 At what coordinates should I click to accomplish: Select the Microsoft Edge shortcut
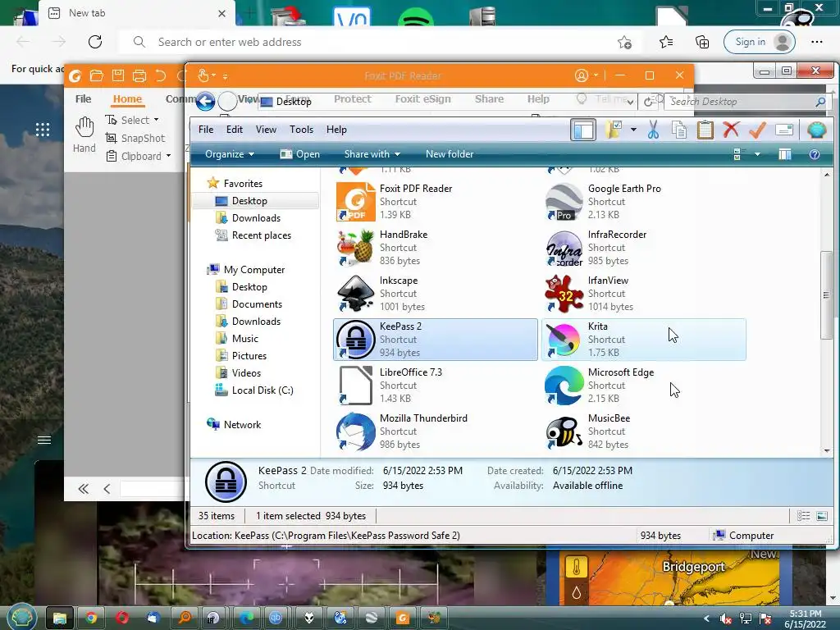click(x=643, y=386)
